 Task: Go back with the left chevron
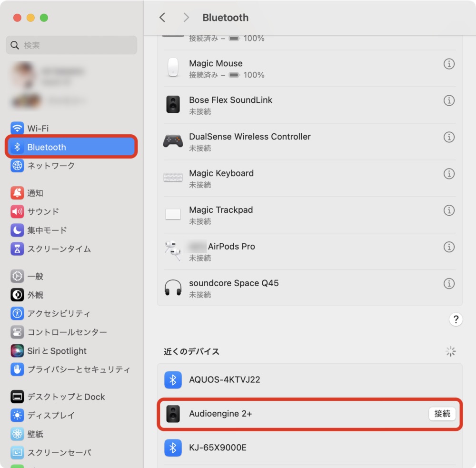(x=162, y=18)
